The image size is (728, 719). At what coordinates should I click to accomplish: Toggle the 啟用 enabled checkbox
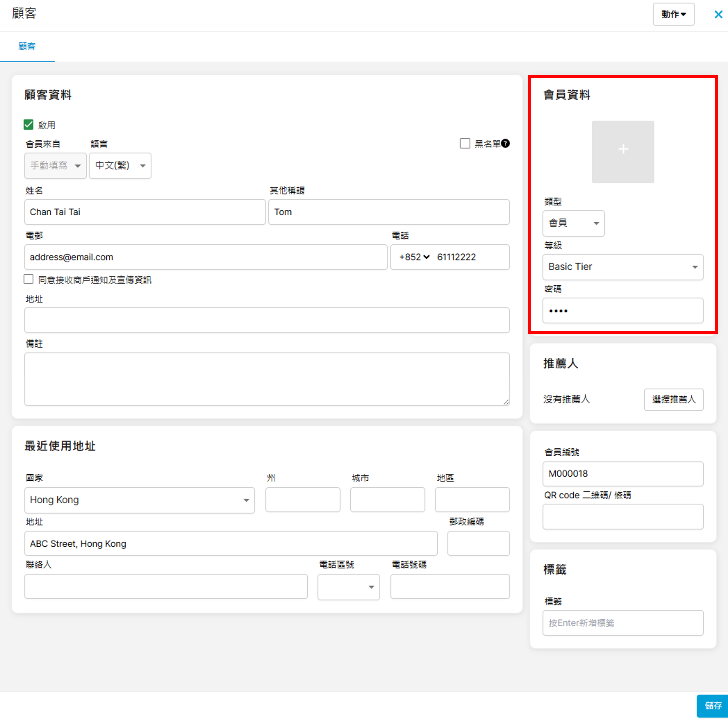[x=28, y=125]
